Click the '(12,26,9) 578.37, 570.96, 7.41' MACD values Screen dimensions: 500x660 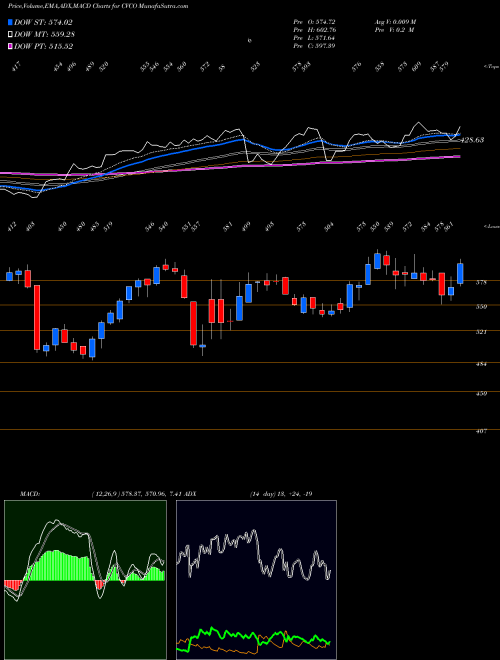(x=136, y=494)
